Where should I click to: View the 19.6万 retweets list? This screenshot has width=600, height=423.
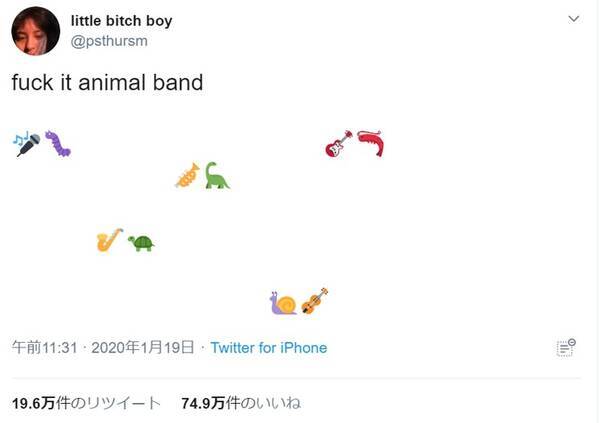(x=86, y=403)
